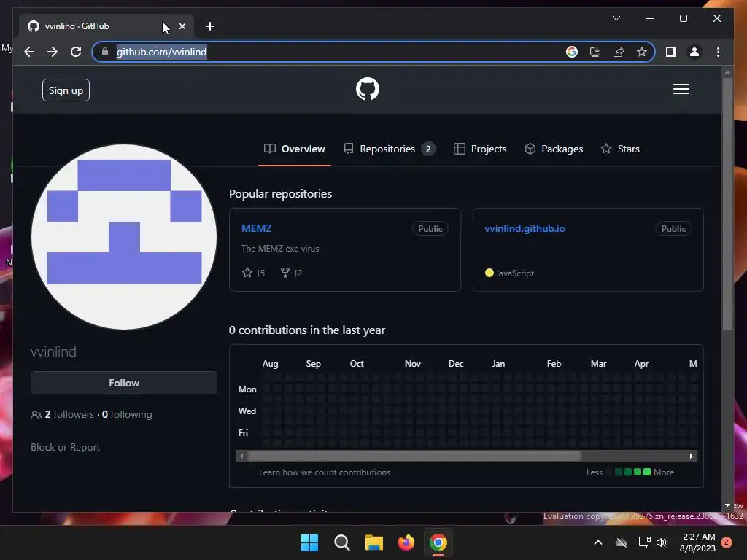
Task: Open the Chrome three-dot menu
Action: pos(718,52)
